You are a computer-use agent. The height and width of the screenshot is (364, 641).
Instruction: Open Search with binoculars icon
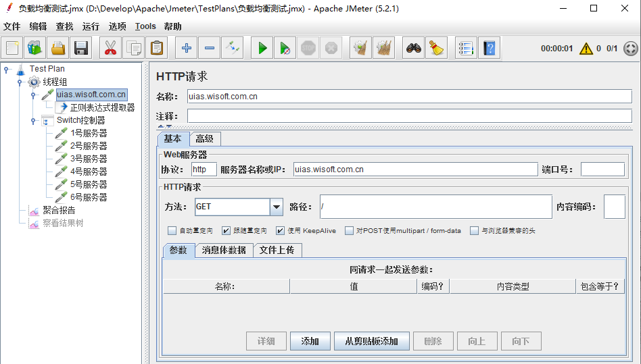pyautogui.click(x=414, y=48)
